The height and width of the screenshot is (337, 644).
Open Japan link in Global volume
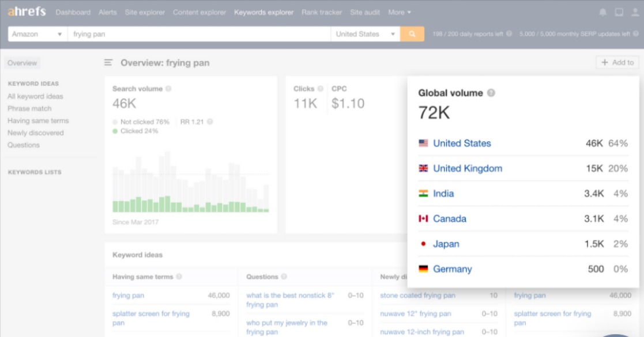click(446, 244)
